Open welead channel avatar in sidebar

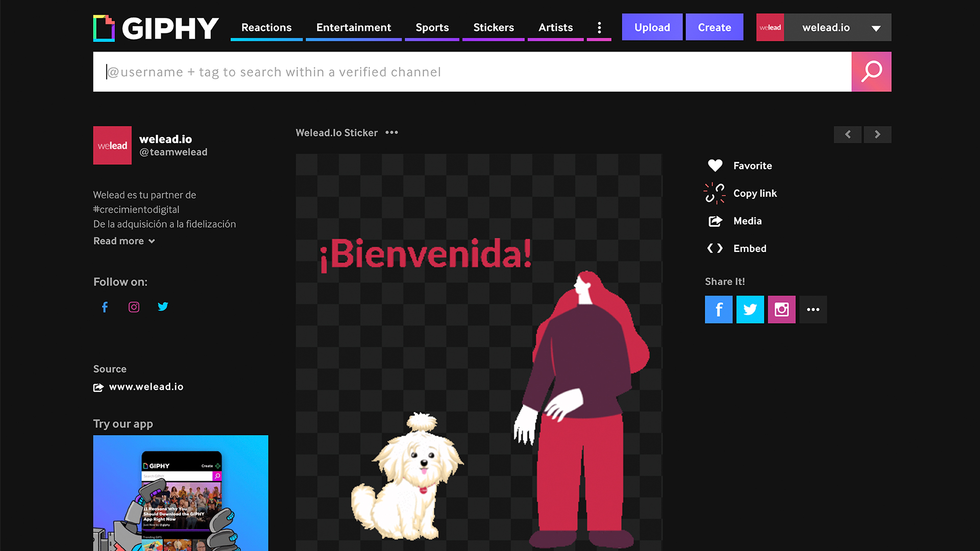coord(112,145)
